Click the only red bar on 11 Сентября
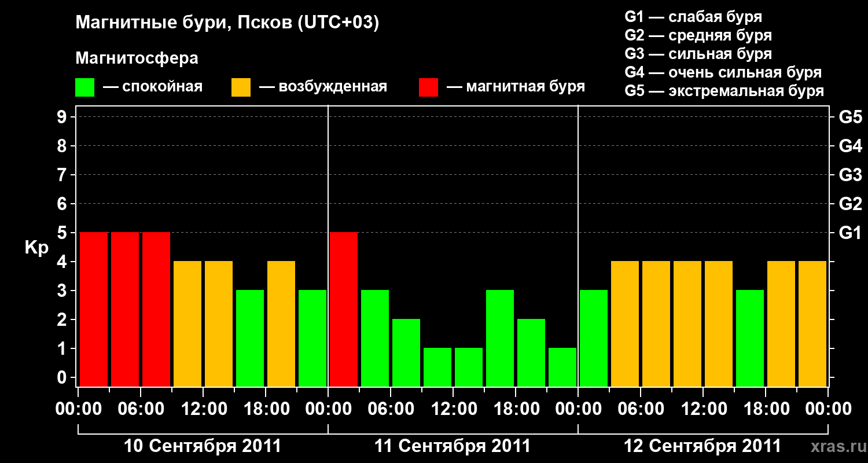Viewport: 868px width, 463px height. pos(344,309)
